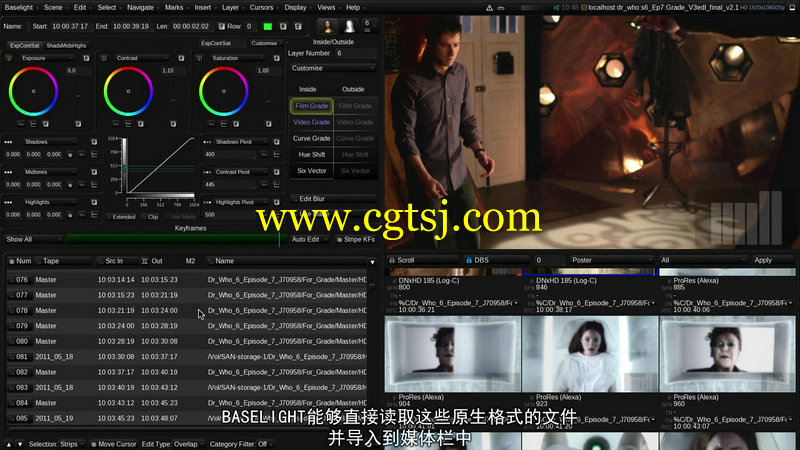800x450 pixels.
Task: Open the Marks menu
Action: (x=174, y=8)
